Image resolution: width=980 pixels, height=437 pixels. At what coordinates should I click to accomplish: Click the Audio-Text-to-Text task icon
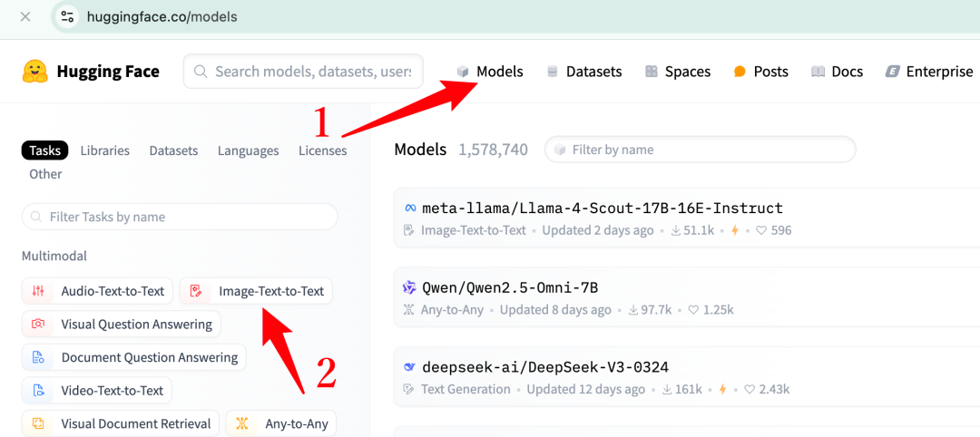[37, 291]
